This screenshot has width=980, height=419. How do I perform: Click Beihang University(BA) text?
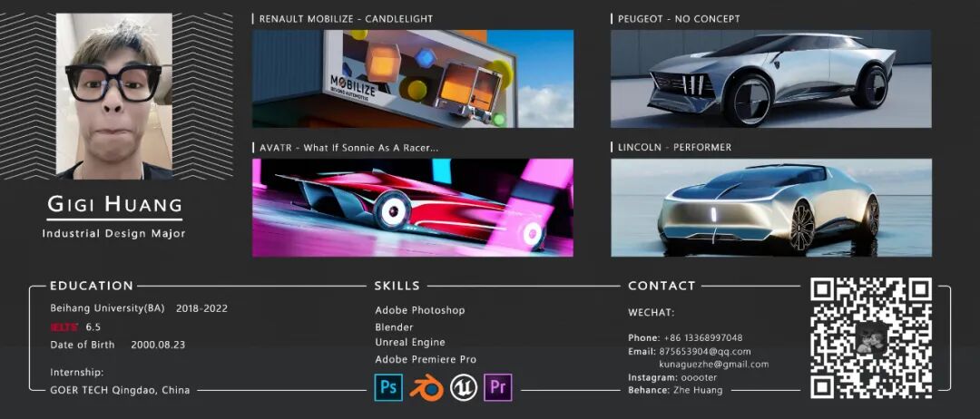[107, 308]
